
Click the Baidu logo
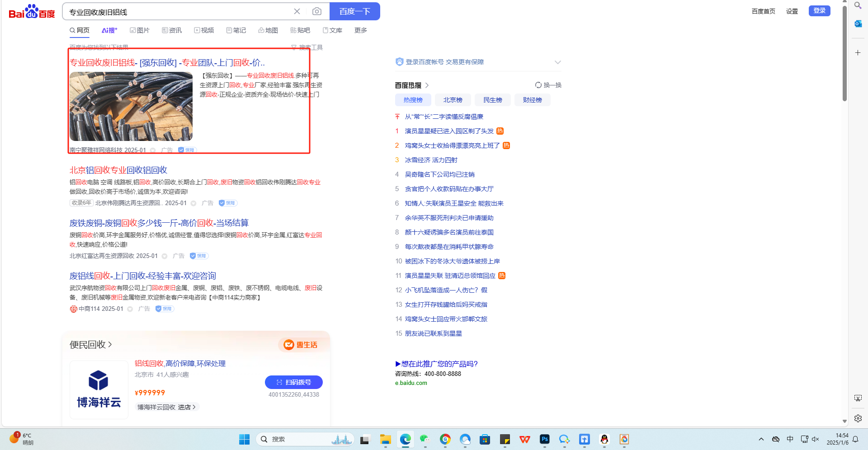pyautogui.click(x=32, y=12)
